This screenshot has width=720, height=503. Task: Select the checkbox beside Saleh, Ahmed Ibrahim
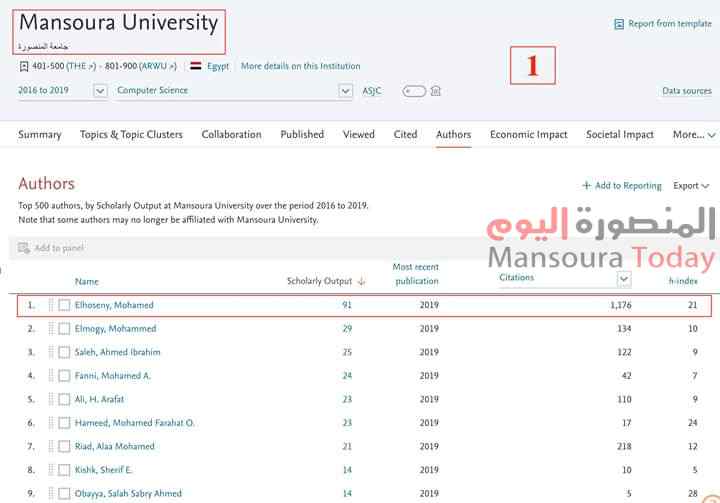coord(64,352)
